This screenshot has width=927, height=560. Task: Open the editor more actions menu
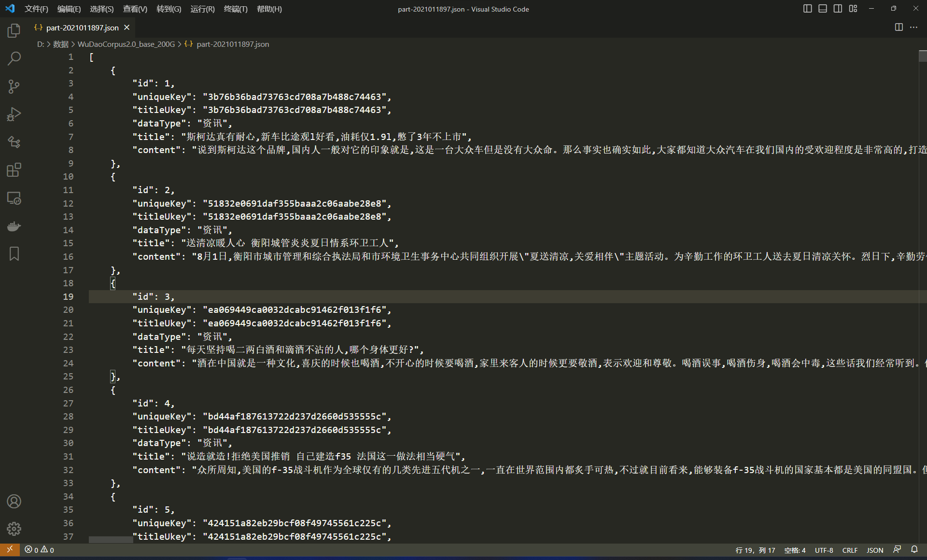(x=914, y=28)
